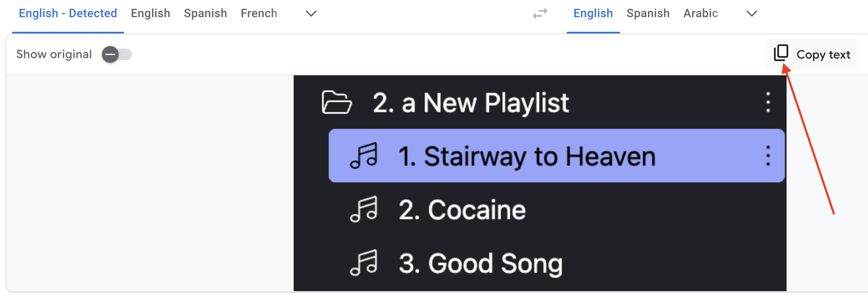
Task: Click the Show original label text
Action: click(54, 54)
